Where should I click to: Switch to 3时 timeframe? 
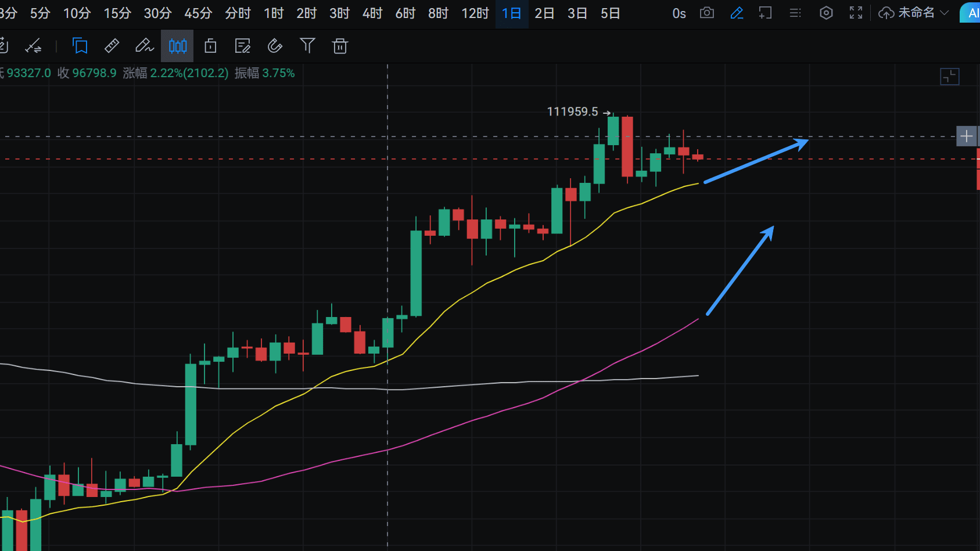coord(339,13)
